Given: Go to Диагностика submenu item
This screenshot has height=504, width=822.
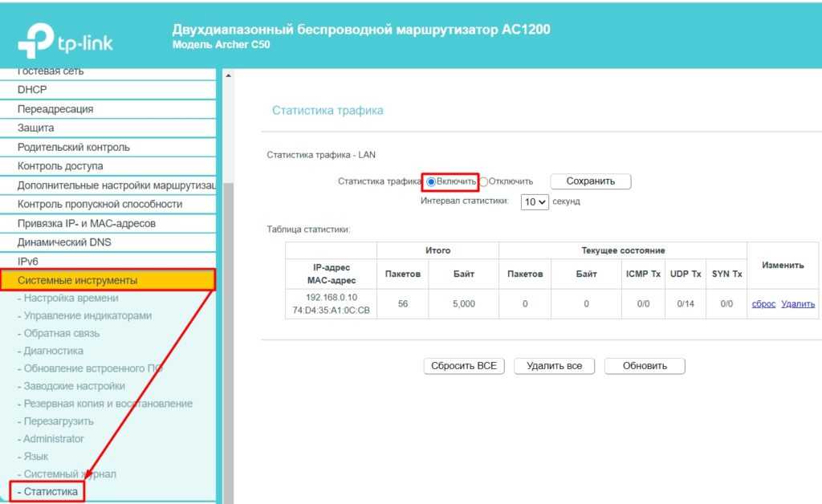Looking at the screenshot, I should pos(53,351).
